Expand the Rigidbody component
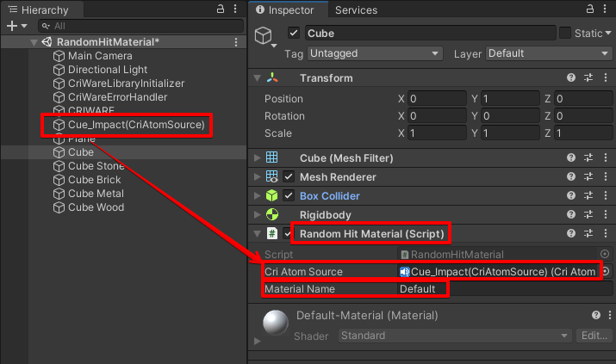Image resolution: width=616 pixels, height=364 pixels. (x=258, y=214)
